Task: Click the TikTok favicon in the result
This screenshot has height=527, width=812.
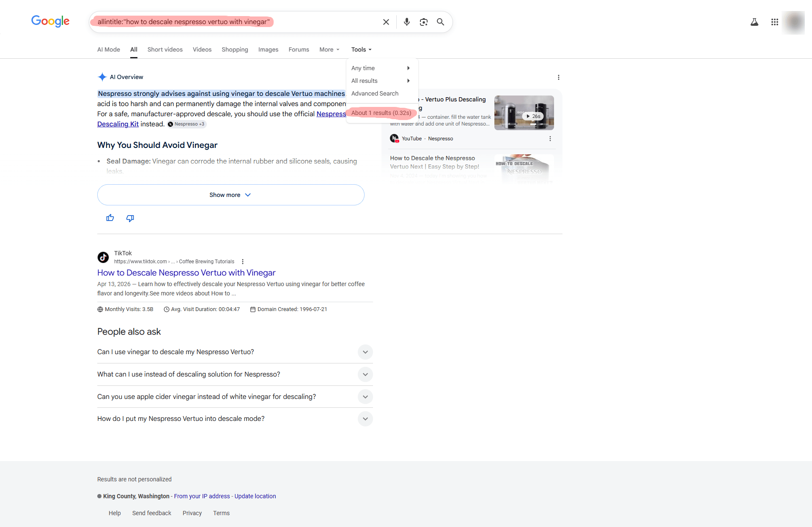Action: [103, 257]
